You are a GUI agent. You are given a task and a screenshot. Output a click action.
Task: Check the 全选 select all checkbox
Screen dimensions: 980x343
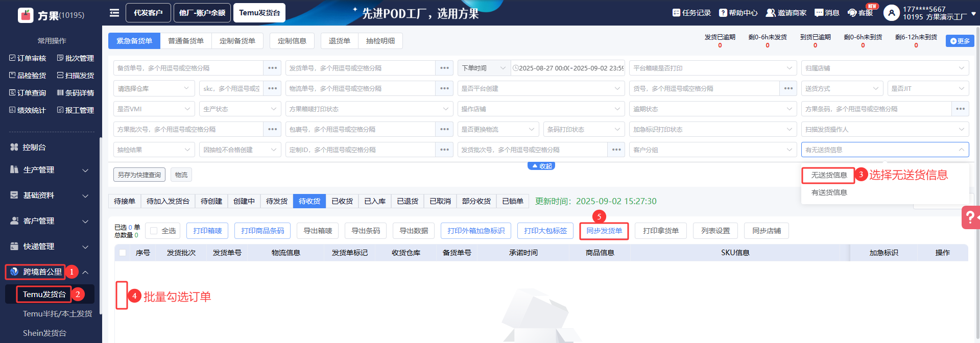tap(154, 231)
